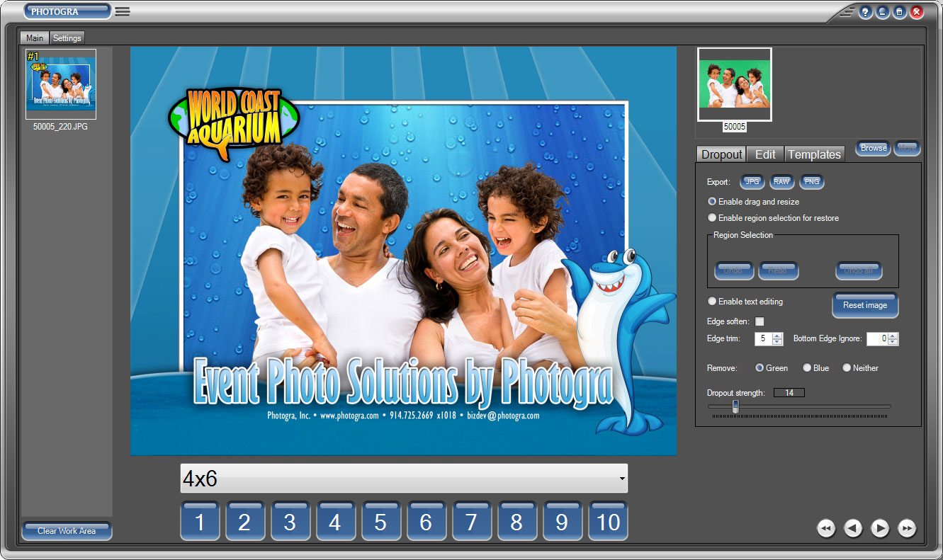Screen dimensions: 943x560
Task: Click the PHOTOGRA title button
Action: coord(67,11)
